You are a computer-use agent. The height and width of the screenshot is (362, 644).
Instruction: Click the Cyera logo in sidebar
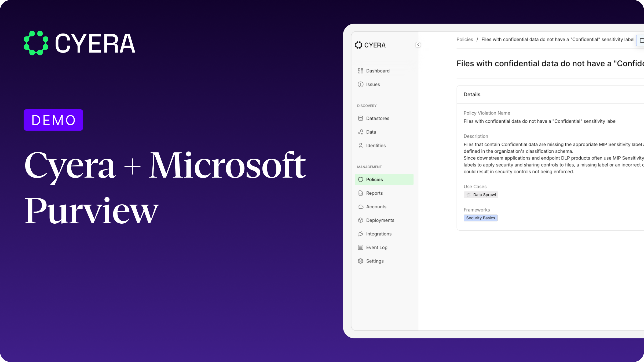(370, 45)
